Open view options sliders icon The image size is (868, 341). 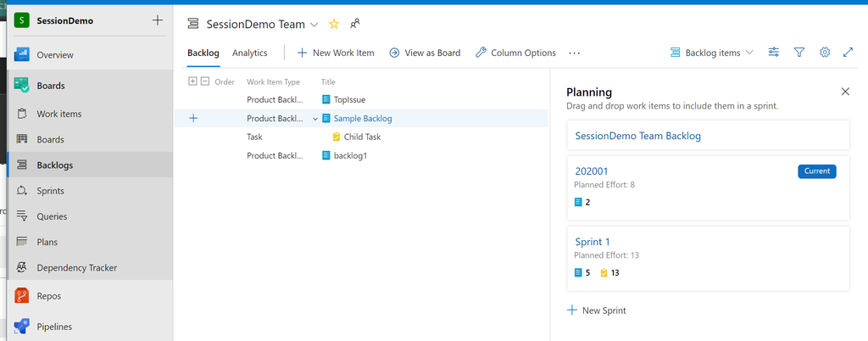tap(774, 52)
